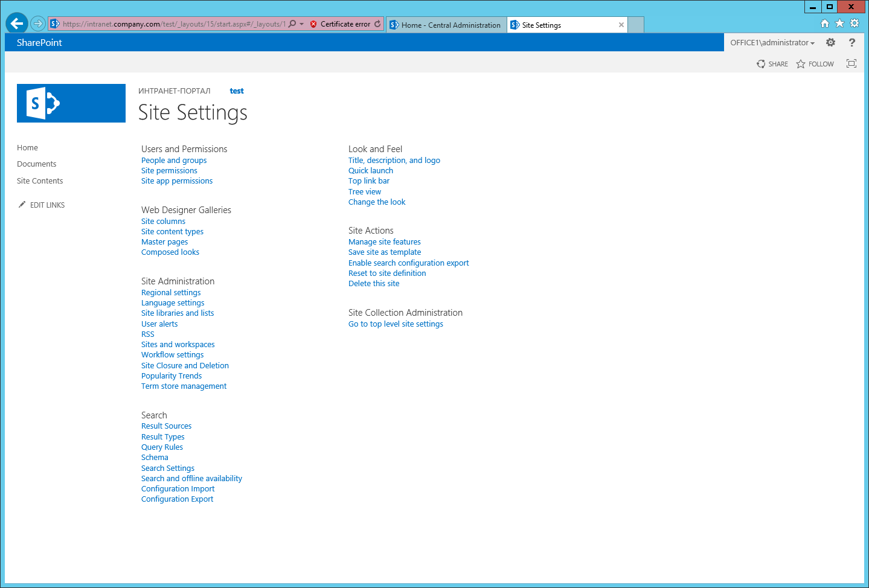This screenshot has height=588, width=869.
Task: Open Manage site features
Action: pyautogui.click(x=385, y=242)
